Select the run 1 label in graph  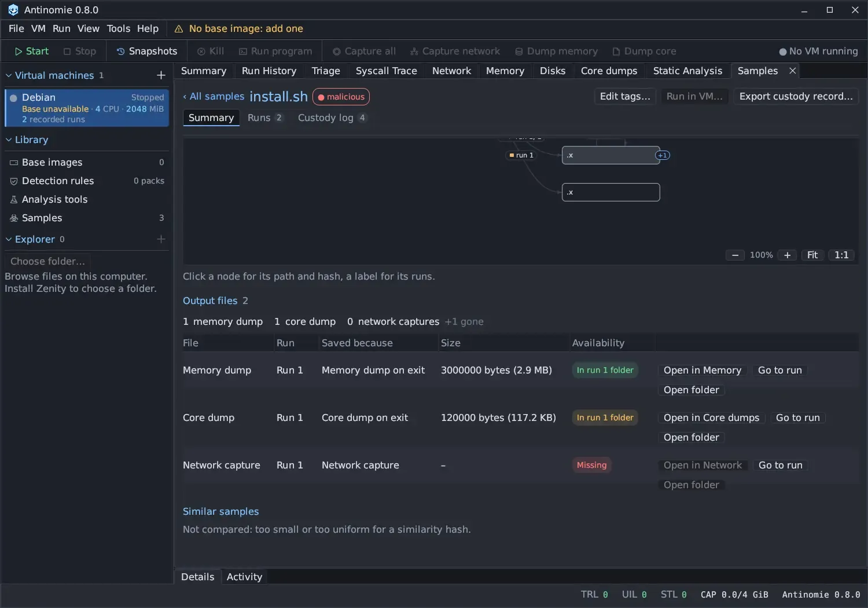pyautogui.click(x=521, y=155)
